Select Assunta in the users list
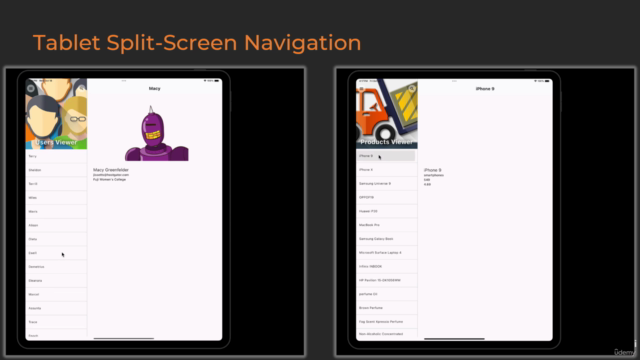 click(x=56, y=308)
